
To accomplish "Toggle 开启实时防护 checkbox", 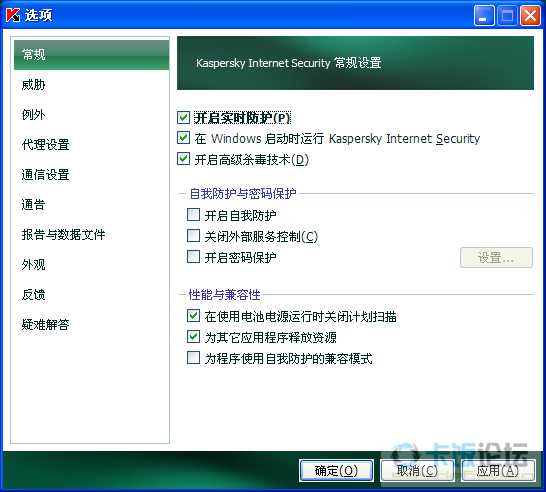I will (183, 118).
